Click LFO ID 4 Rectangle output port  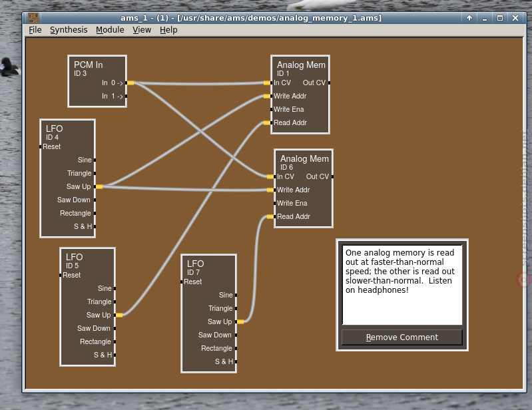coord(95,213)
